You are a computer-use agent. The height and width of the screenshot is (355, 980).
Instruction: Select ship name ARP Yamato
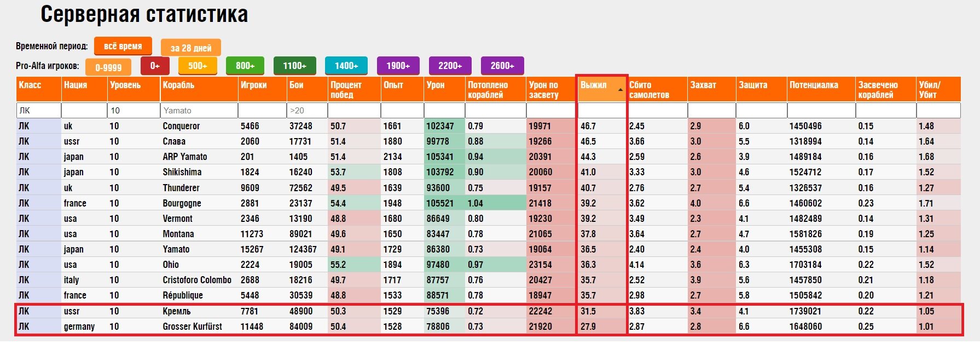pos(185,157)
